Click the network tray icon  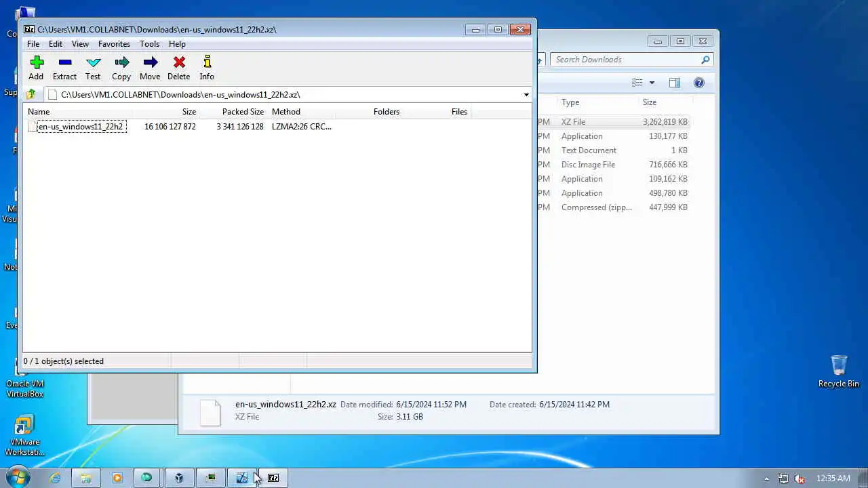783,479
